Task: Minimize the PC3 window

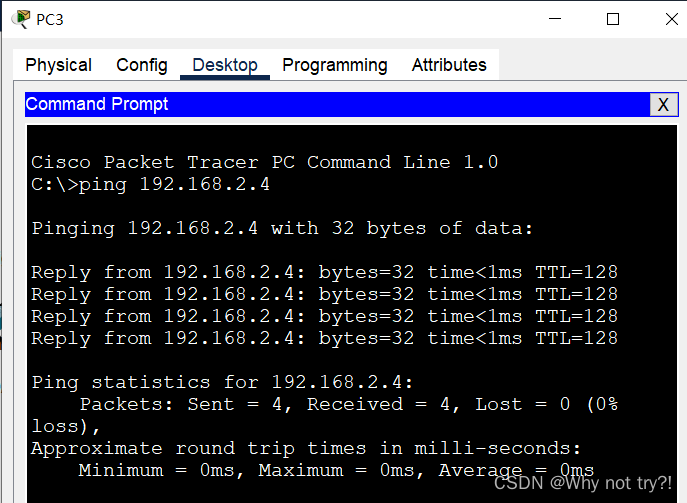Action: point(555,19)
